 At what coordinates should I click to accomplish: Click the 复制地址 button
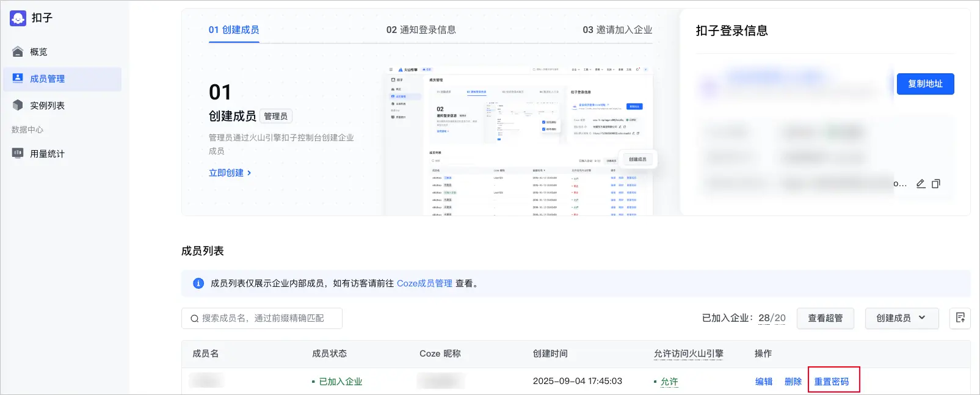pos(925,84)
